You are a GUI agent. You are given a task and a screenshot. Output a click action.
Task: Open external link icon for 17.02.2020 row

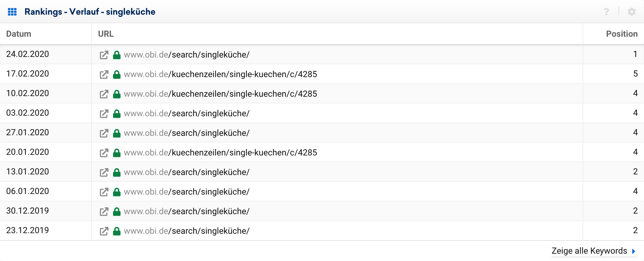tap(104, 75)
